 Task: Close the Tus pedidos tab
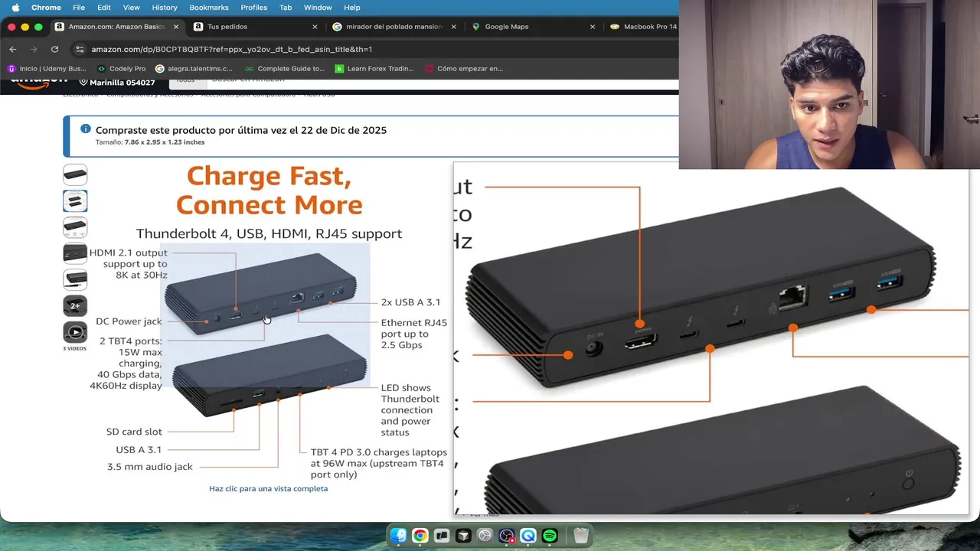pos(315,27)
